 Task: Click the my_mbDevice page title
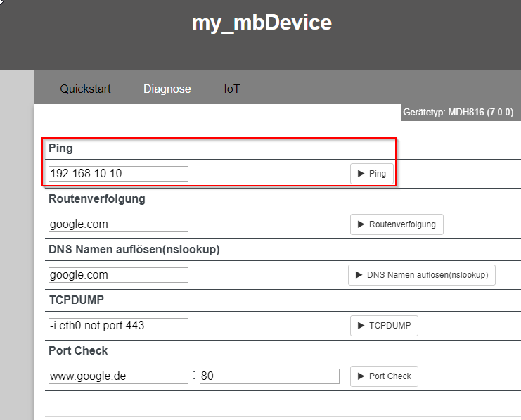point(262,23)
